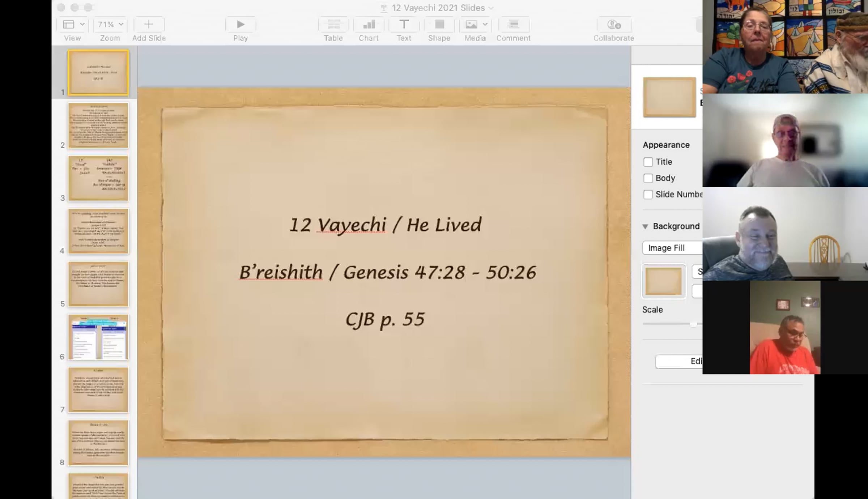The width and height of the screenshot is (868, 499).
Task: Select slide 6 thumbnail in navigator
Action: (x=98, y=337)
